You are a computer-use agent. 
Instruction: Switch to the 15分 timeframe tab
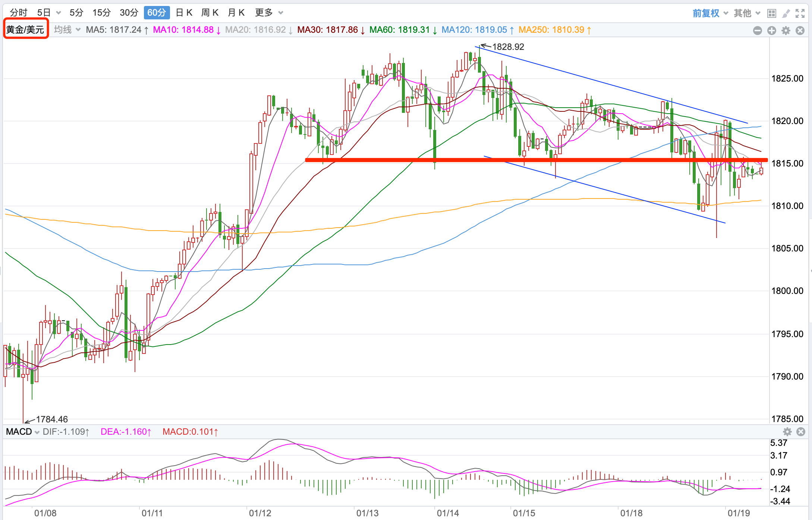point(101,13)
